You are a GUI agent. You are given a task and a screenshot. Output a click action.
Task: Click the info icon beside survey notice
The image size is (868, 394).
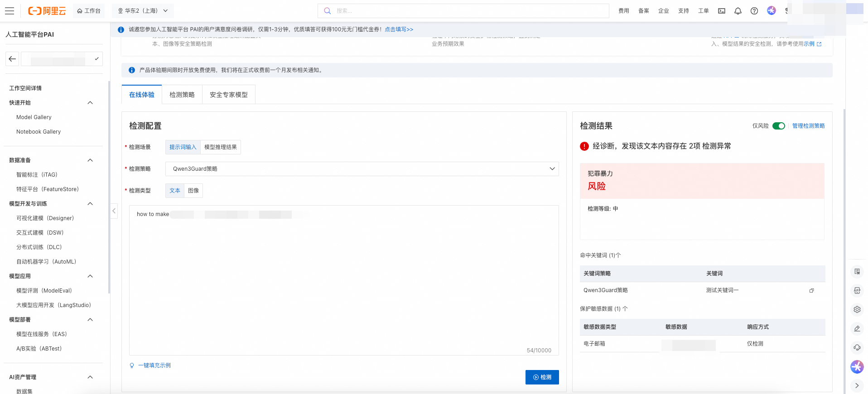(121, 30)
